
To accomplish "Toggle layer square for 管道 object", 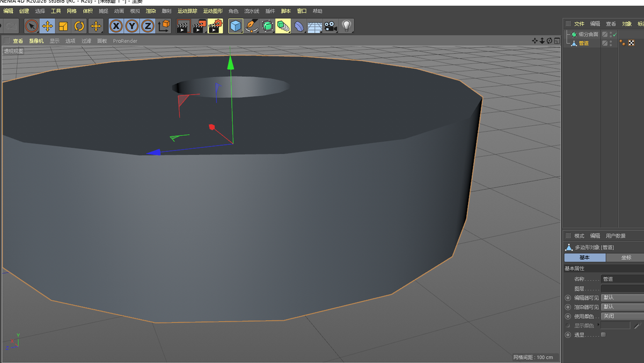I will point(605,43).
